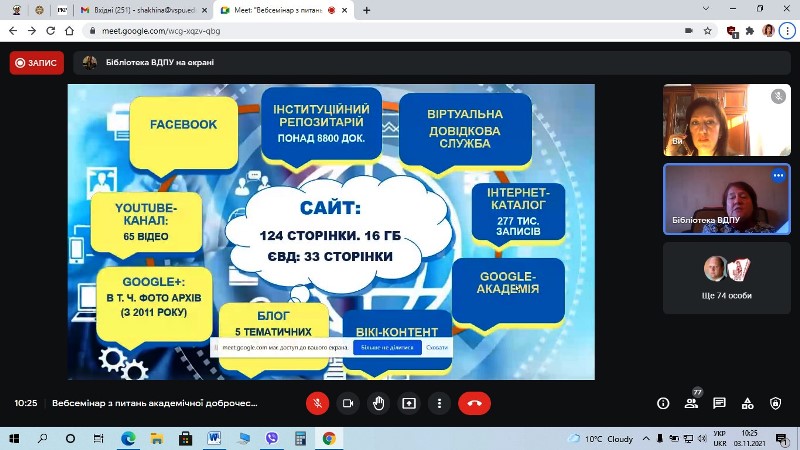
Task: Expand the tab search dropdown arrow
Action: pyautogui.click(x=706, y=9)
